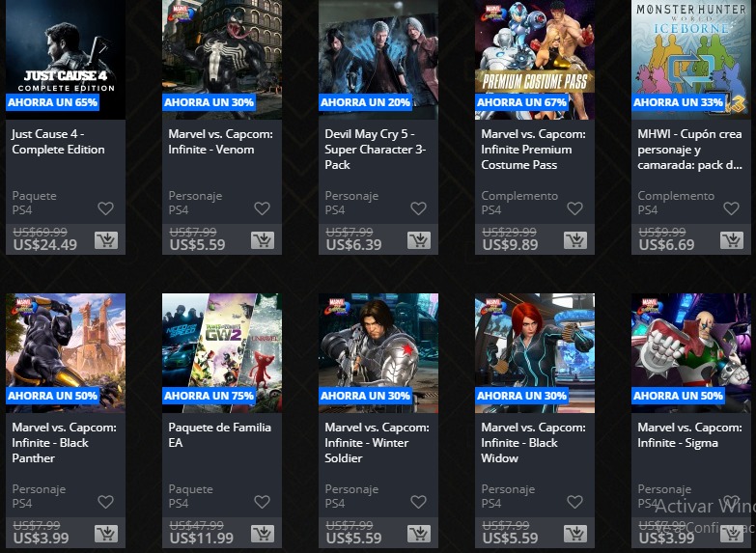The width and height of the screenshot is (756, 553).
Task: Add Black Panther character to cart
Action: click(106, 534)
